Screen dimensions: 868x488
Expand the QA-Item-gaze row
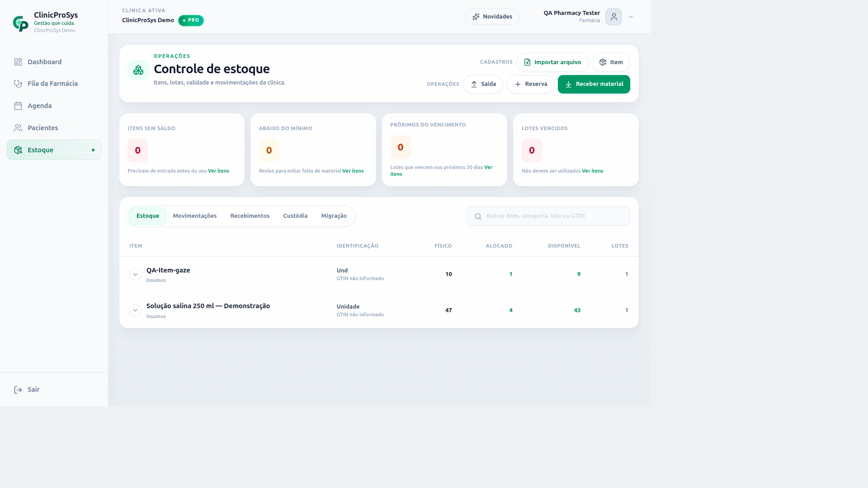click(135, 274)
